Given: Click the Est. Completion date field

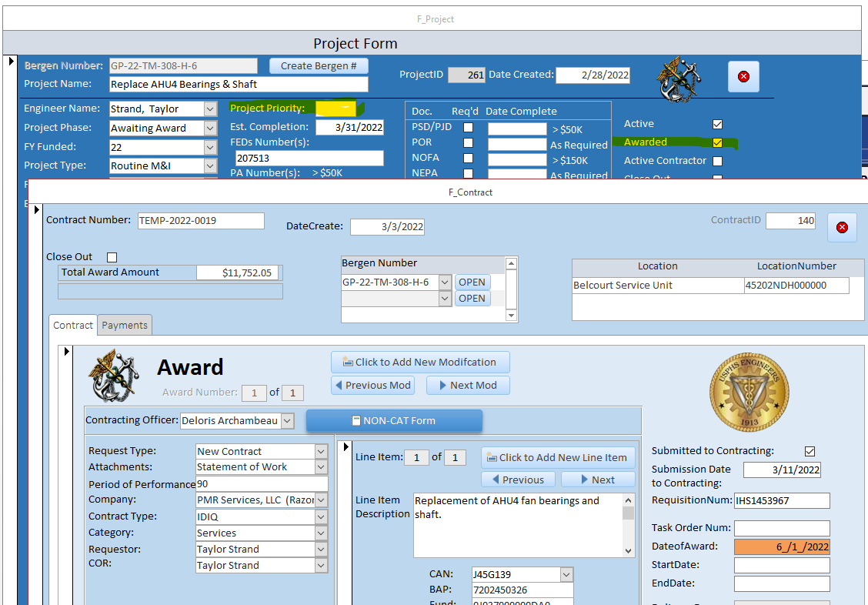Looking at the screenshot, I should pyautogui.click(x=350, y=127).
